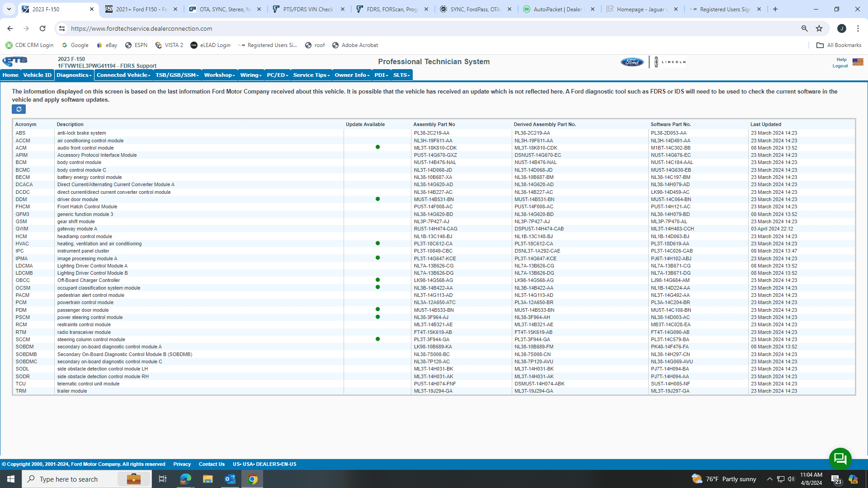Open the TSB/GSB/SSM dropdown

tap(177, 75)
